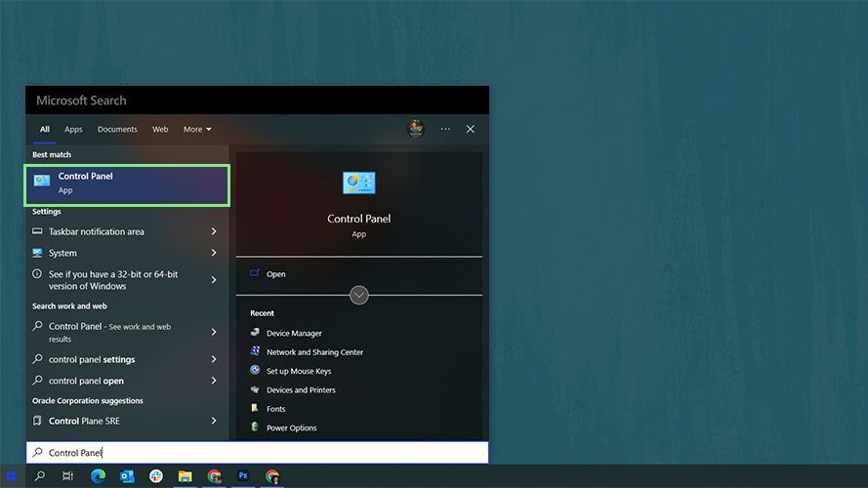
Task: Open Control Panel best match result
Action: point(127,184)
